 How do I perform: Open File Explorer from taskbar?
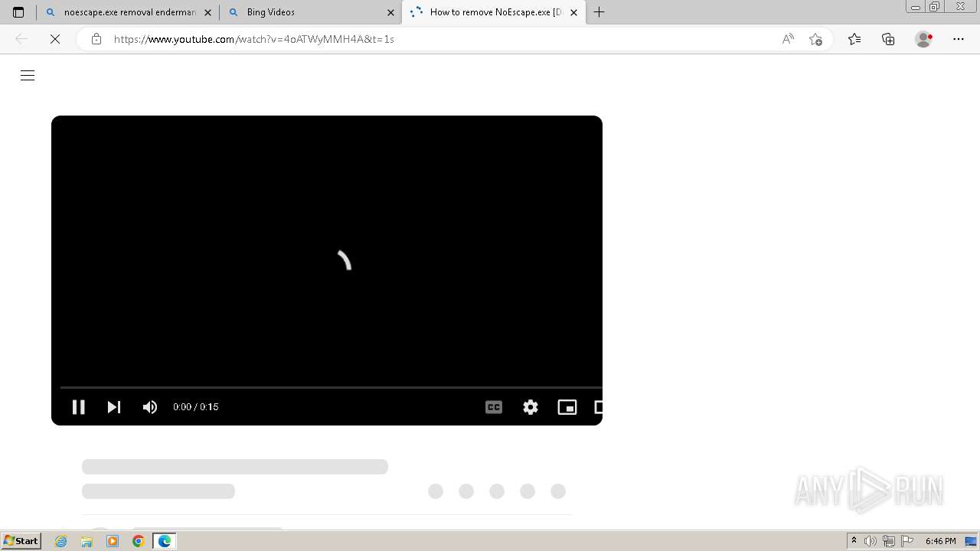[x=87, y=541]
